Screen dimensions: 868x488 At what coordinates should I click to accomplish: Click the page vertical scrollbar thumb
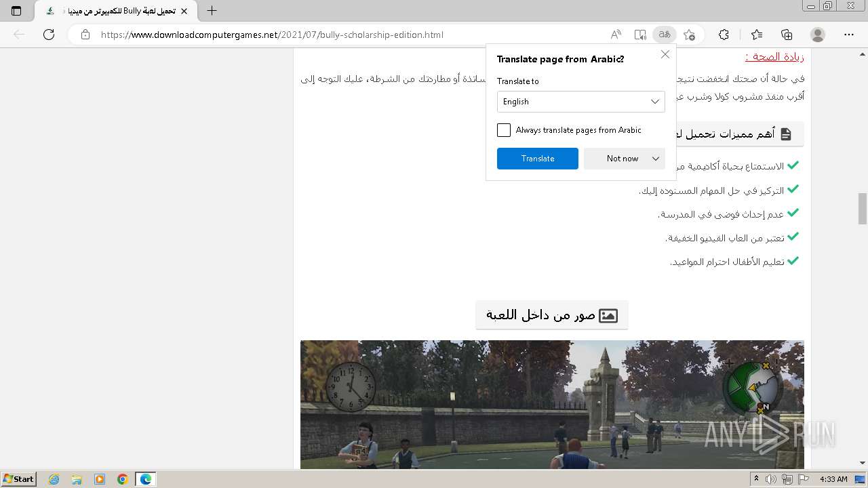click(x=863, y=208)
